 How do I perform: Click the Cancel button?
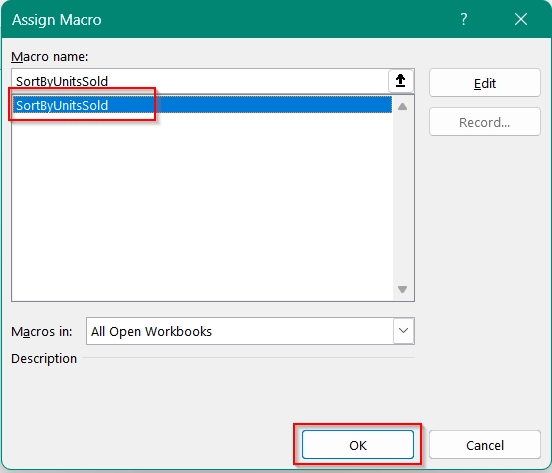click(485, 444)
